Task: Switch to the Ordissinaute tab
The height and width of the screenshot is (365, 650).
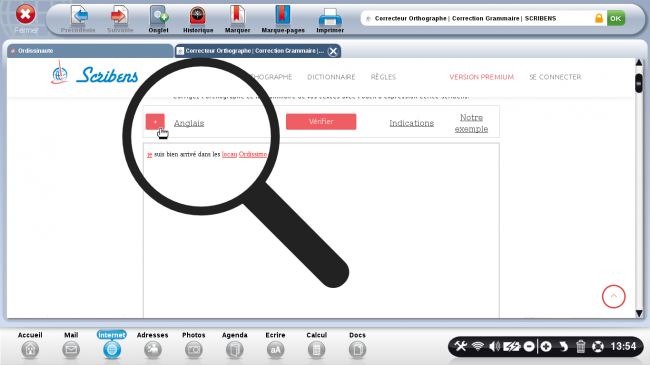Action: click(x=90, y=51)
